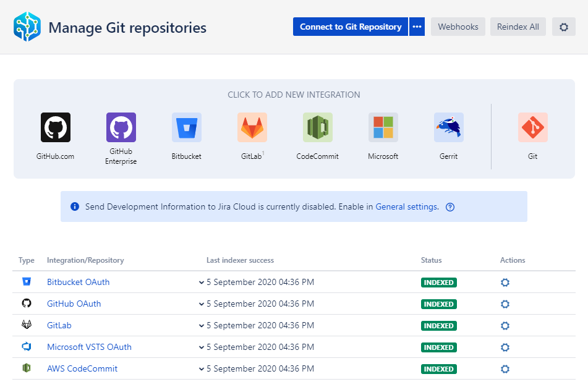Open actions gear for AWS CodeCommit

click(x=505, y=369)
